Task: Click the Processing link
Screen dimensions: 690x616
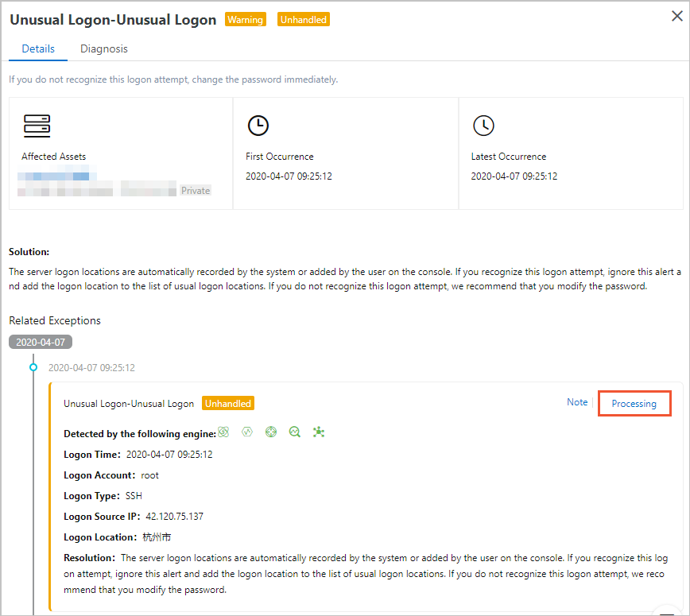Action: click(634, 404)
